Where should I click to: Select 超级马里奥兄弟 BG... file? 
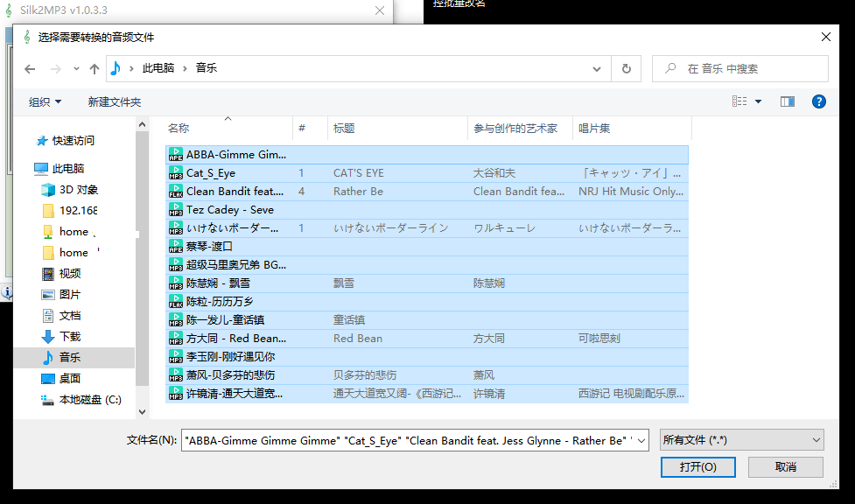(x=427, y=265)
